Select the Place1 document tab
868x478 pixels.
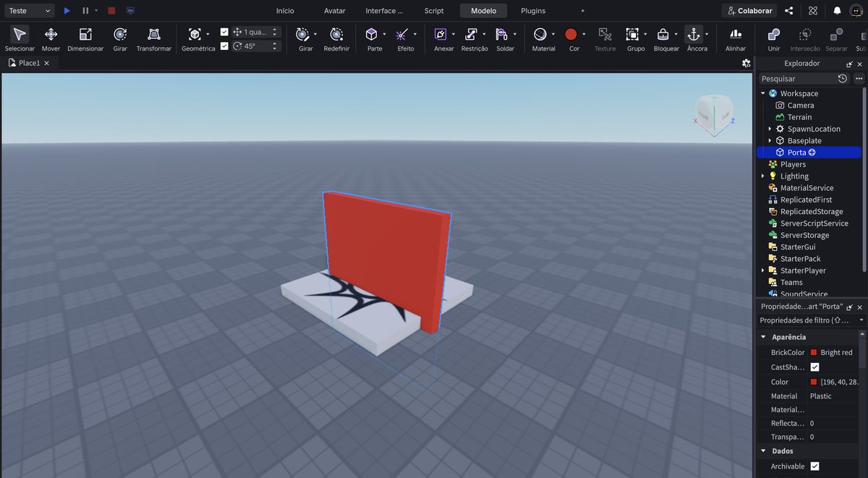(x=29, y=63)
